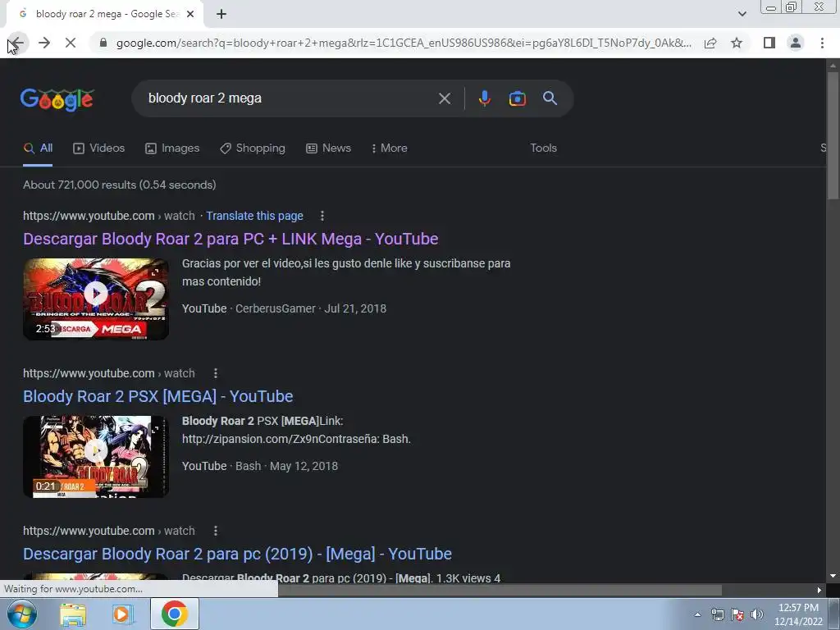Click the Chrome taskbar icon
This screenshot has height=630, width=840.
tap(175, 614)
